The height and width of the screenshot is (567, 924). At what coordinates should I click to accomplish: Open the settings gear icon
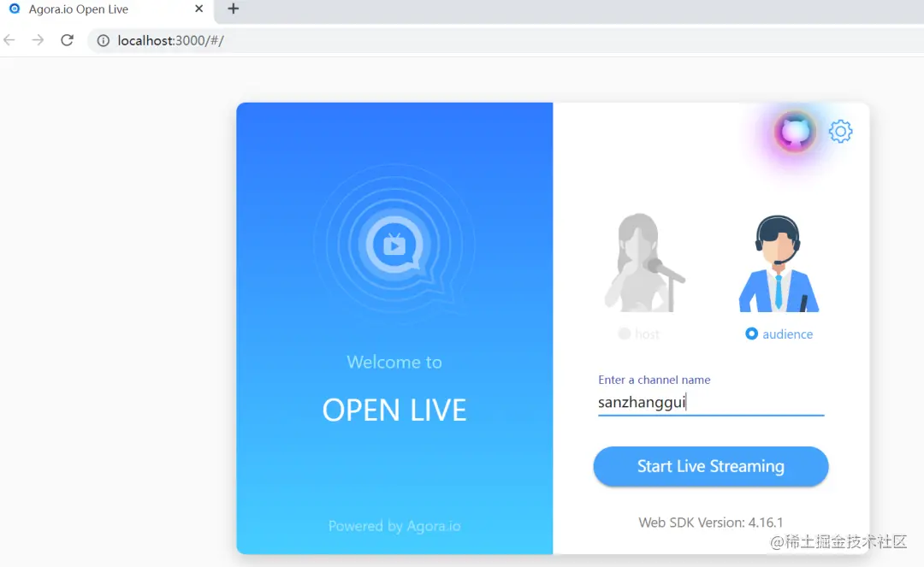pyautogui.click(x=840, y=132)
